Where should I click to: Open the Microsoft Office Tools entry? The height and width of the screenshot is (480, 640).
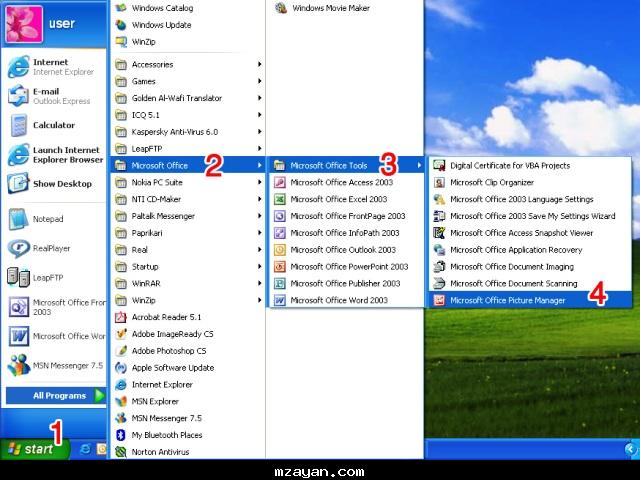point(347,165)
